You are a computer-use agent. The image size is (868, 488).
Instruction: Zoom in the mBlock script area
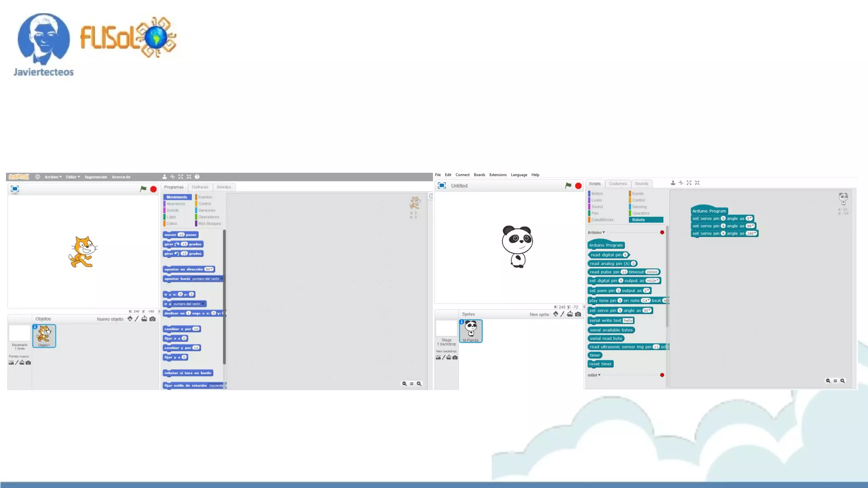[x=843, y=381]
